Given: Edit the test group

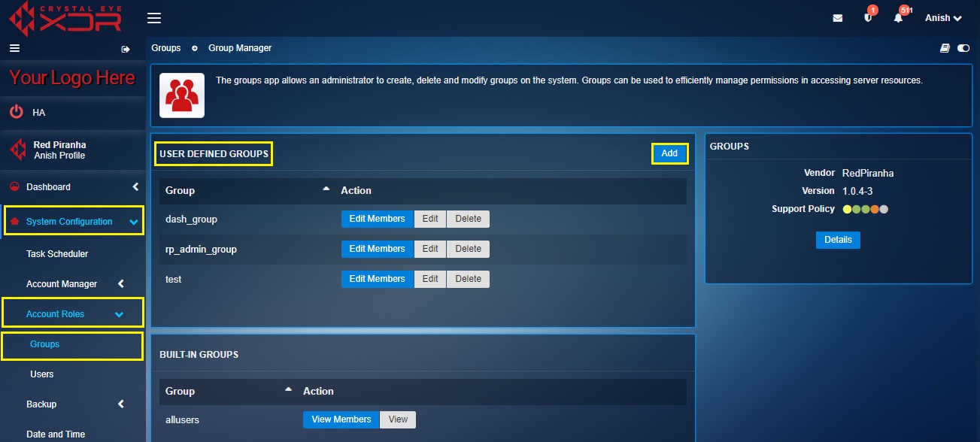Looking at the screenshot, I should click(430, 279).
